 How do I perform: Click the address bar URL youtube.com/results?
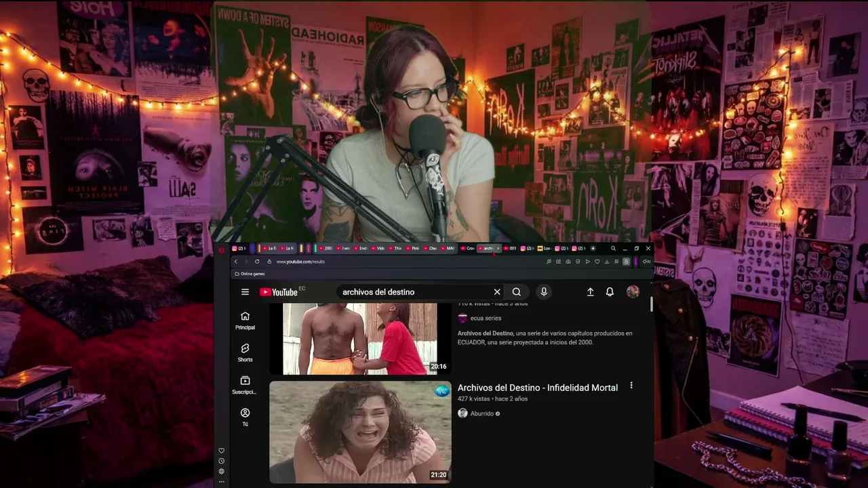[x=300, y=262]
